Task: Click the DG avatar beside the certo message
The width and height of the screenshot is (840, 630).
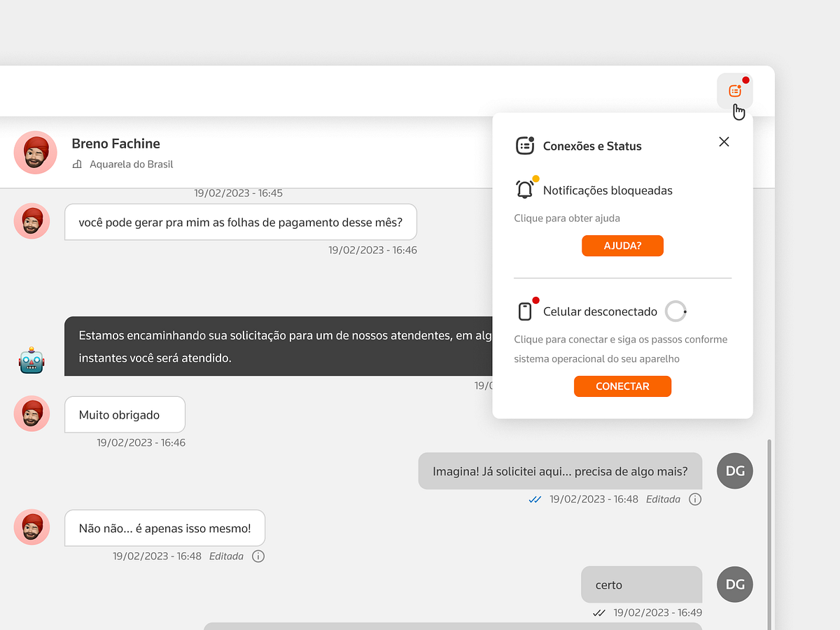Action: 734,584
